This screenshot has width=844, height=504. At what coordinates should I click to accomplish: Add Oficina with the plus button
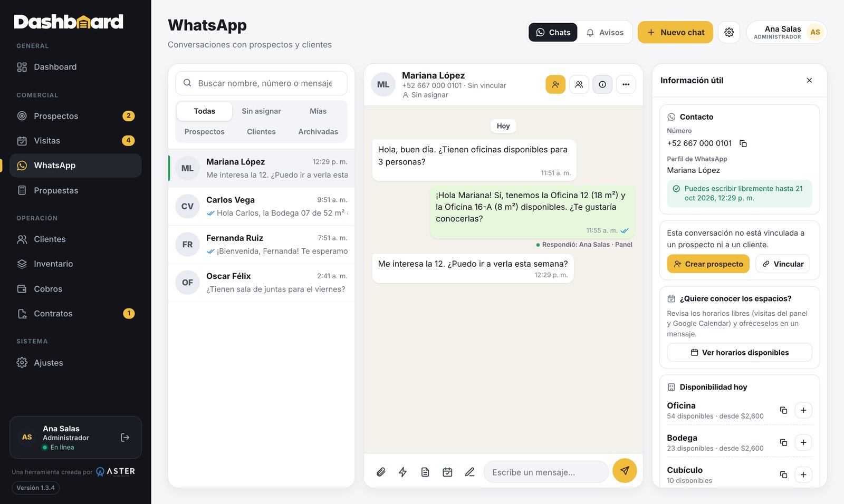coord(803,410)
